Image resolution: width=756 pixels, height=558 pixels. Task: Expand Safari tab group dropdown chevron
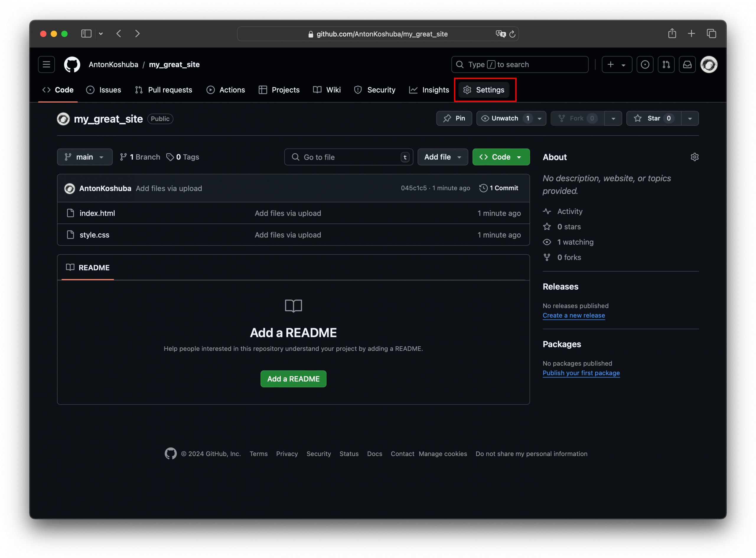point(101,34)
